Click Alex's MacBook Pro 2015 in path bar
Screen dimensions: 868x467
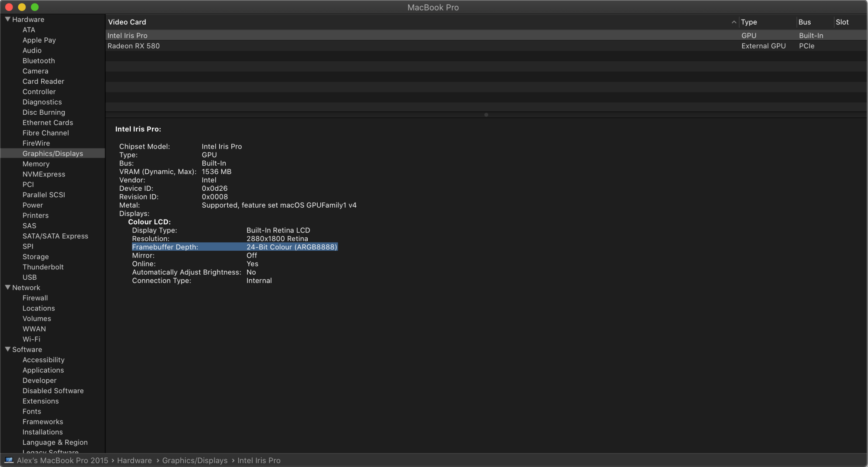click(62, 460)
